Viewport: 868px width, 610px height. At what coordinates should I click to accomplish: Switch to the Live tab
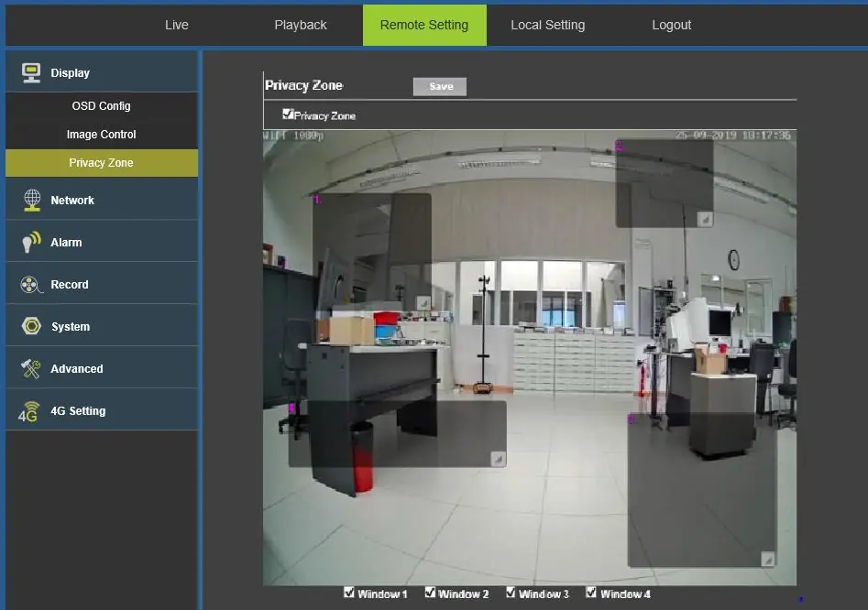(x=177, y=25)
